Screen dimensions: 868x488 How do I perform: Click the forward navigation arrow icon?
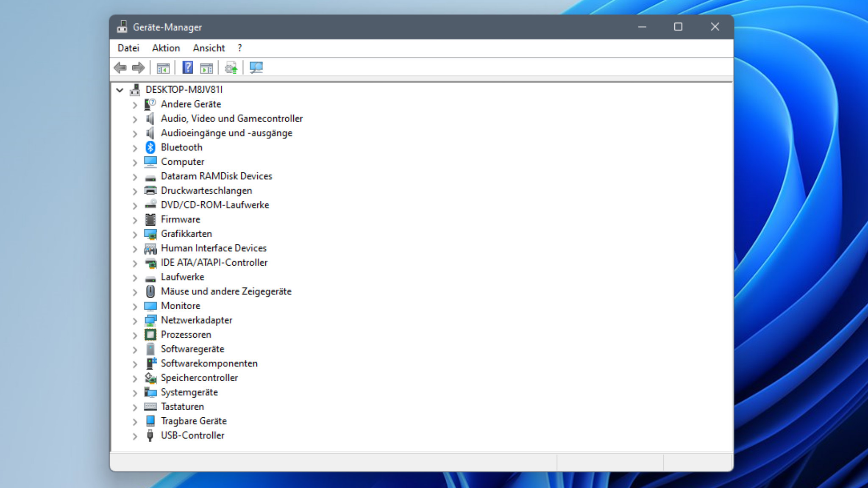(x=138, y=67)
